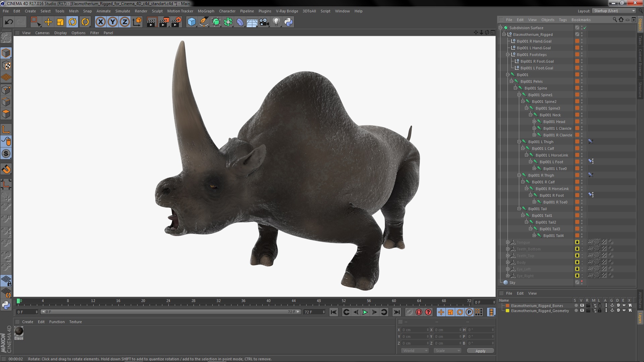Render the active view
This screenshot has width=644, height=362.
(152, 22)
